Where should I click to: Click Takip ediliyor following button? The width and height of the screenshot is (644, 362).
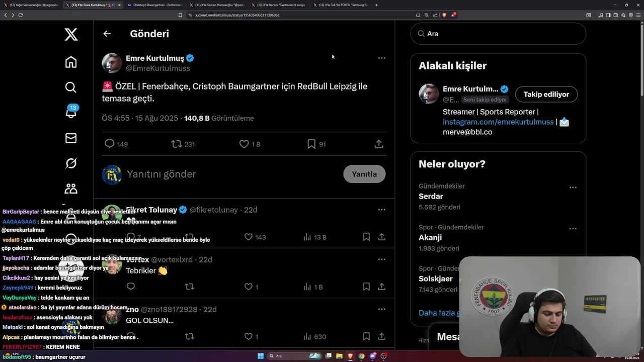tap(546, 94)
